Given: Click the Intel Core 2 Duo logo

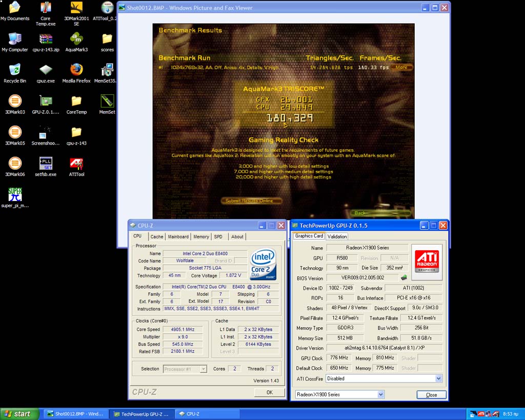Looking at the screenshot, I should (263, 264).
